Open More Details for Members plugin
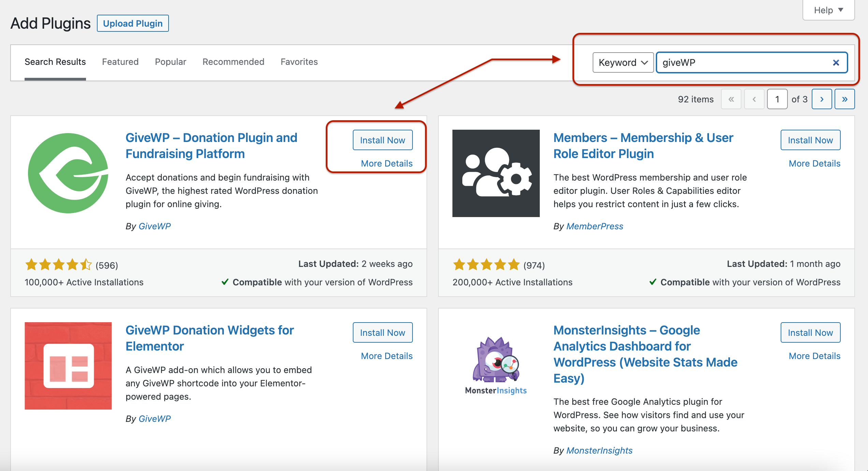Image resolution: width=868 pixels, height=471 pixels. click(814, 163)
